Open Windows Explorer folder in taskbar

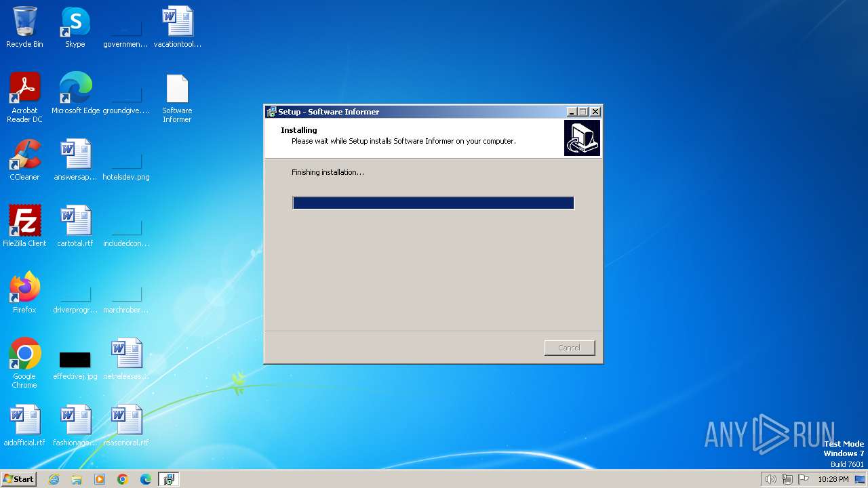(x=77, y=479)
